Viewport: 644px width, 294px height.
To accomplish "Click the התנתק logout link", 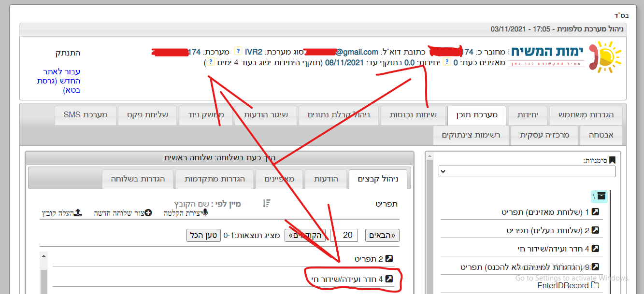I will coord(68,53).
